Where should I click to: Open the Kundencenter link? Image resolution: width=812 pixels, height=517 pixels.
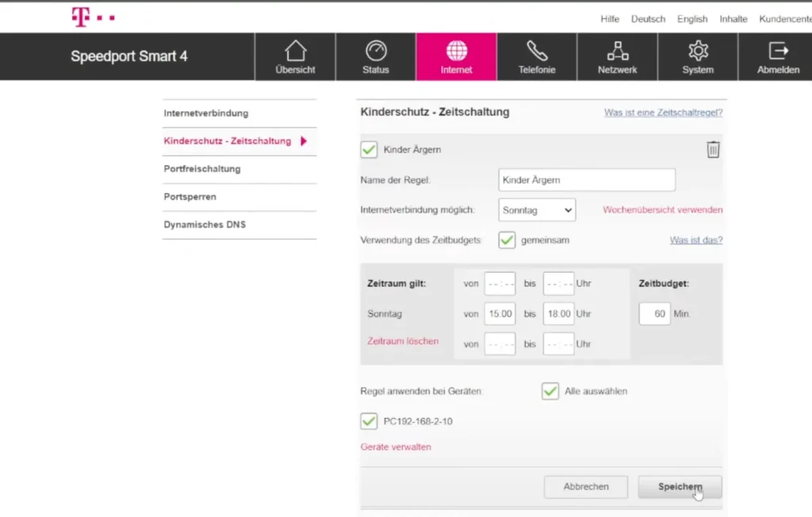click(x=785, y=19)
